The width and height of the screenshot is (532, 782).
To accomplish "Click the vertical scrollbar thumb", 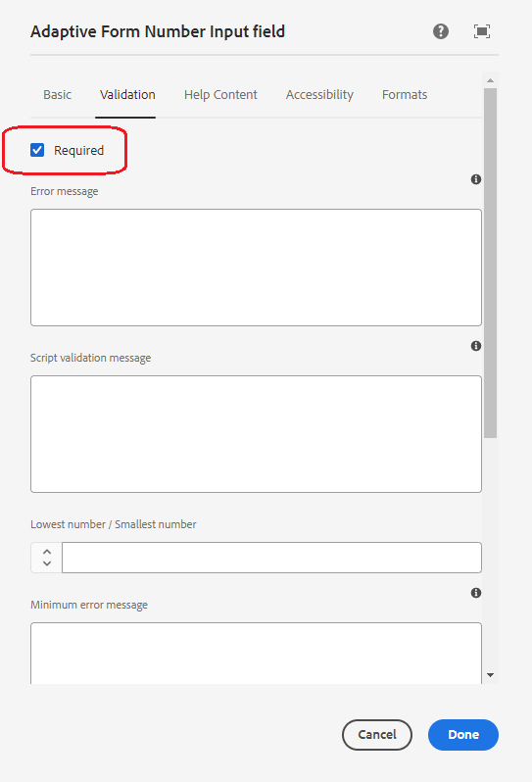I will pos(490,263).
